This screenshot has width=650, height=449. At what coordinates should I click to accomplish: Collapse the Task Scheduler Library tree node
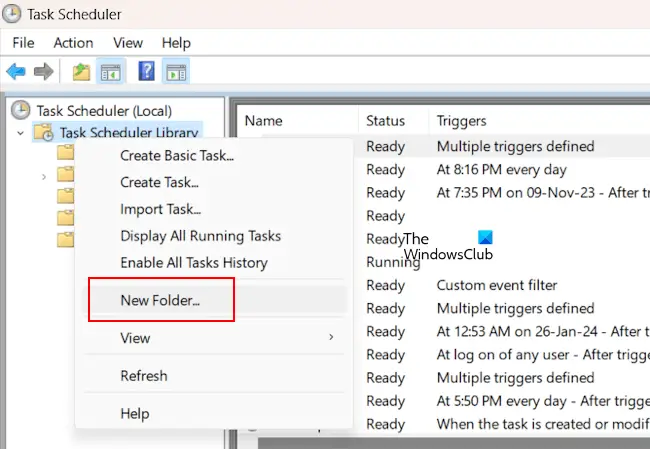19,132
